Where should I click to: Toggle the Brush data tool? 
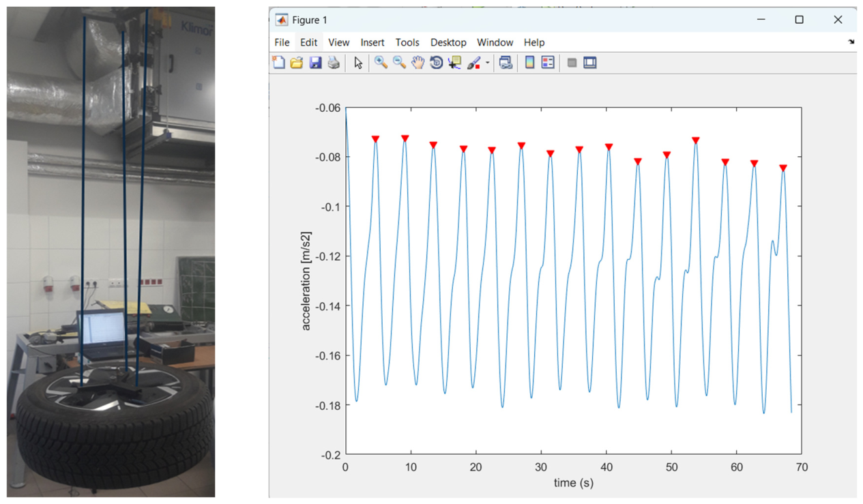[473, 63]
